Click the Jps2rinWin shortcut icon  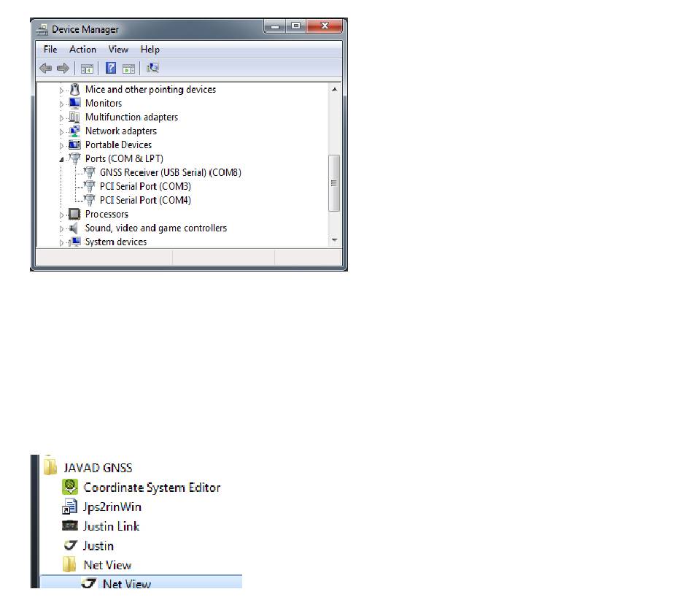69,507
